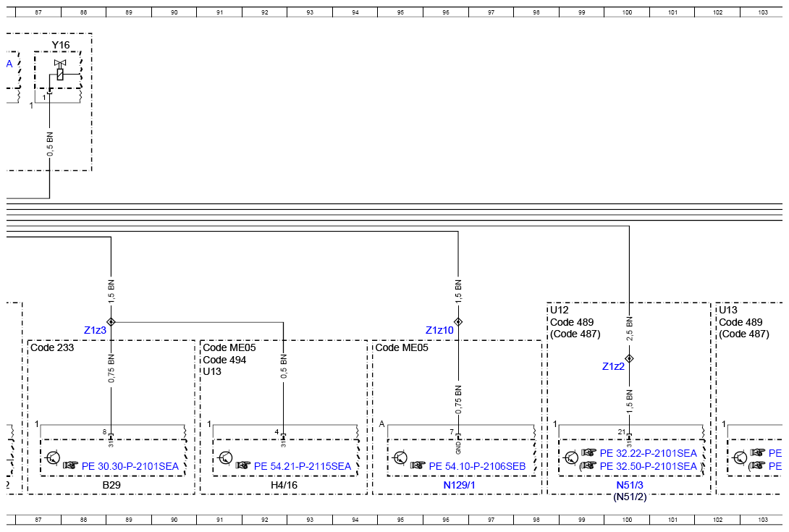Click the pointing-hand icon beside PE 32.22-P-2101SEA
789x532 pixels.
click(588, 452)
